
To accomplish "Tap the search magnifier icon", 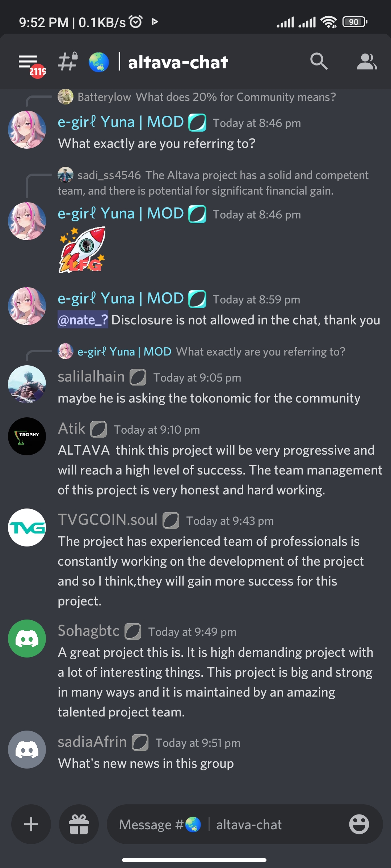I will tap(319, 61).
